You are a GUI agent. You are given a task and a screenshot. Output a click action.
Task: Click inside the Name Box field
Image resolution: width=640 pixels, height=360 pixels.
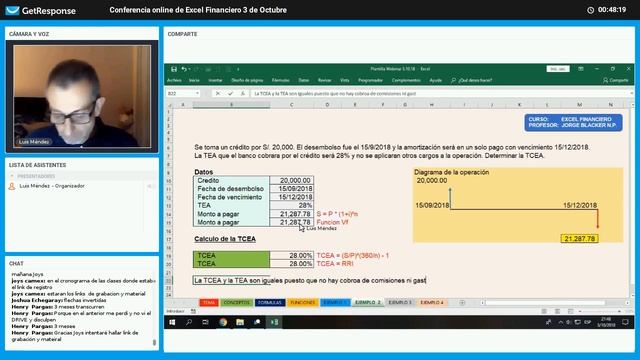[x=180, y=93]
